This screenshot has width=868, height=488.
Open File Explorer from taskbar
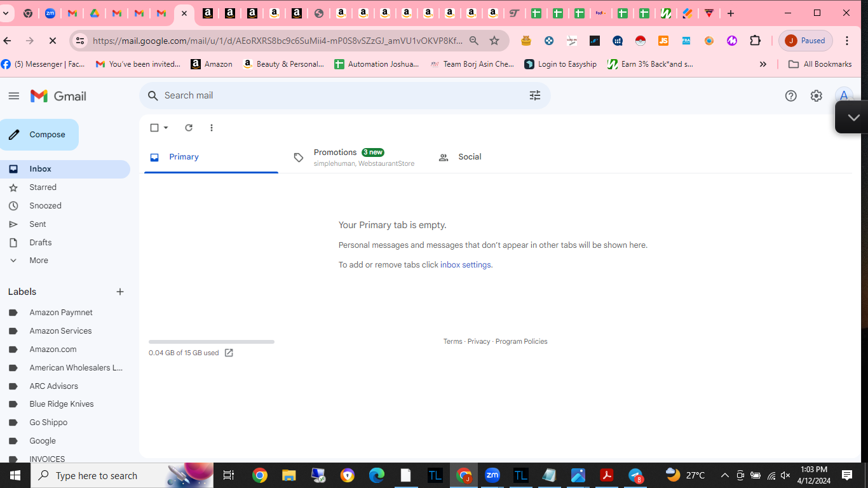(289, 475)
